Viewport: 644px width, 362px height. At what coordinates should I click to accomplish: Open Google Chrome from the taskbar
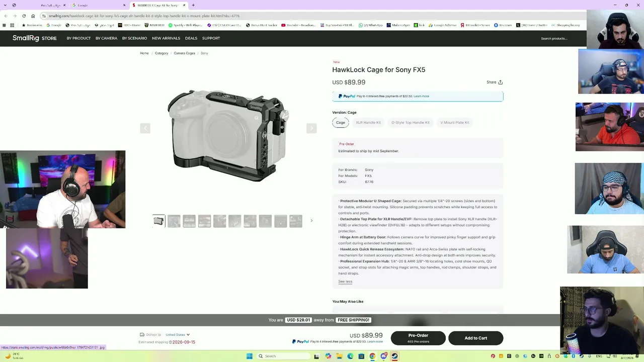pyautogui.click(x=372, y=356)
